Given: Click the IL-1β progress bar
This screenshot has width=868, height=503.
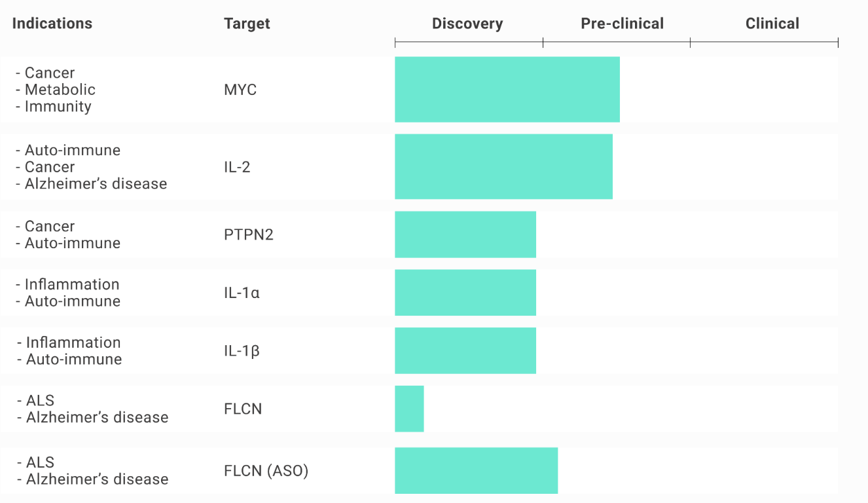Looking at the screenshot, I should 465,350.
